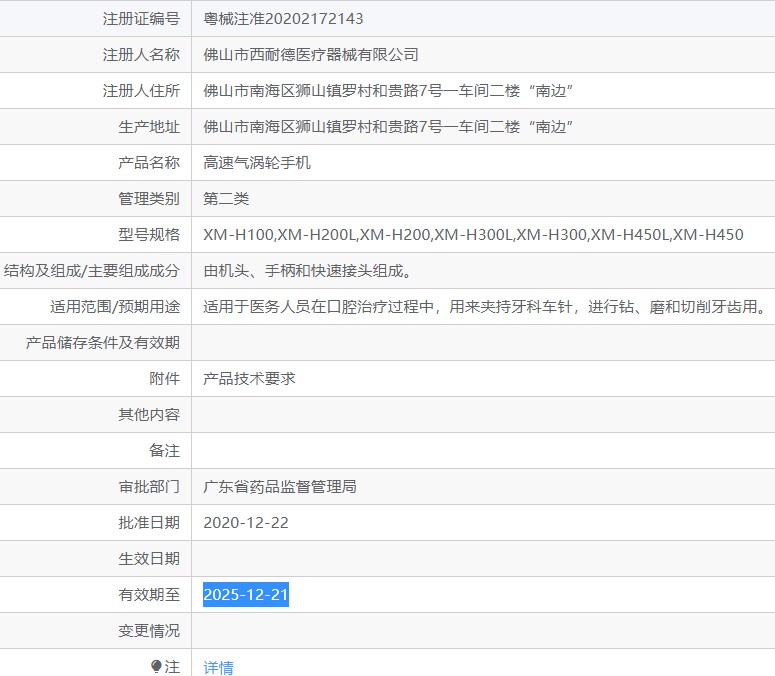Click approval department 广东省药品监督管理局
The width and height of the screenshot is (775, 676).
280,487
